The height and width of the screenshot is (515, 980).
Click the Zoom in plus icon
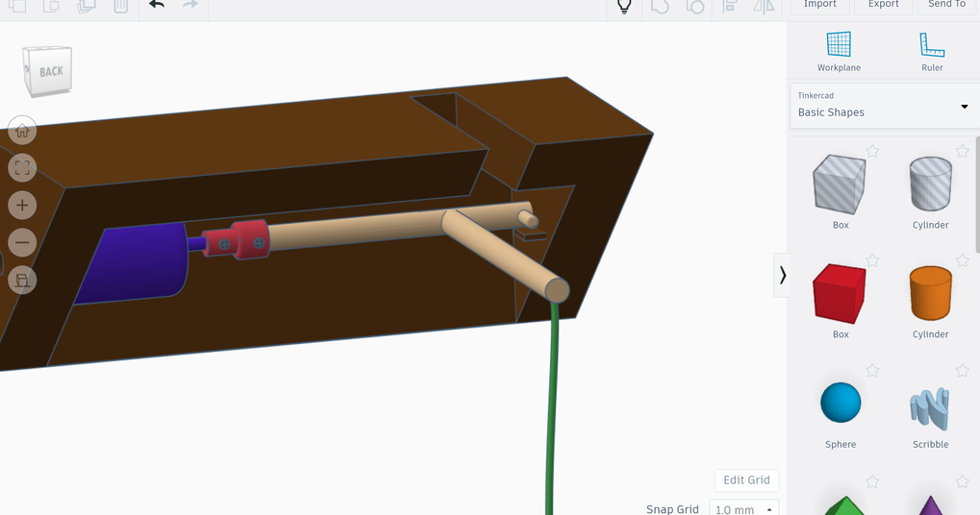coord(22,206)
